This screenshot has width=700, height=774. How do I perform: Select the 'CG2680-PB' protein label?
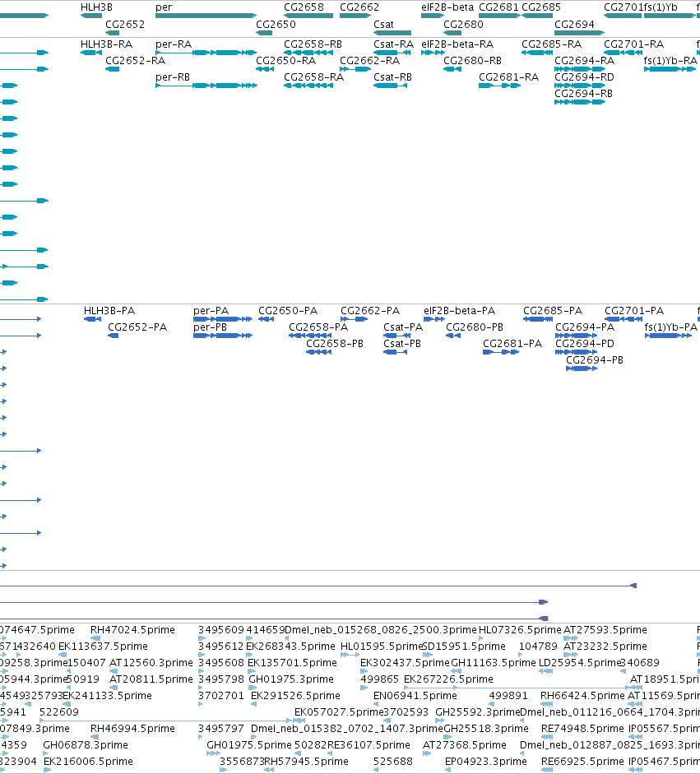pos(475,327)
